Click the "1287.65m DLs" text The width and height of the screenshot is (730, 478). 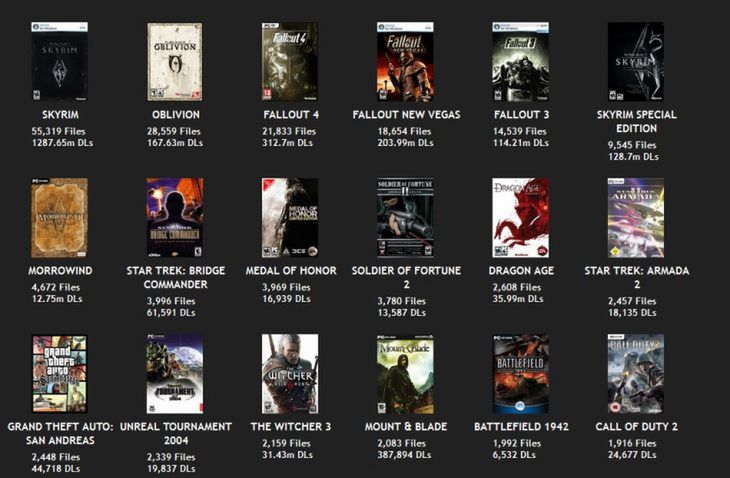[62, 143]
